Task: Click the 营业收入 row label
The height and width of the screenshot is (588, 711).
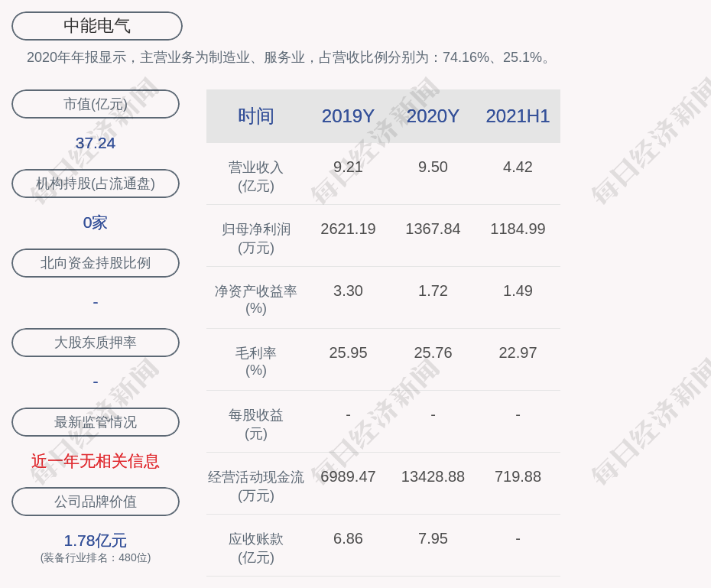Action: point(256,176)
